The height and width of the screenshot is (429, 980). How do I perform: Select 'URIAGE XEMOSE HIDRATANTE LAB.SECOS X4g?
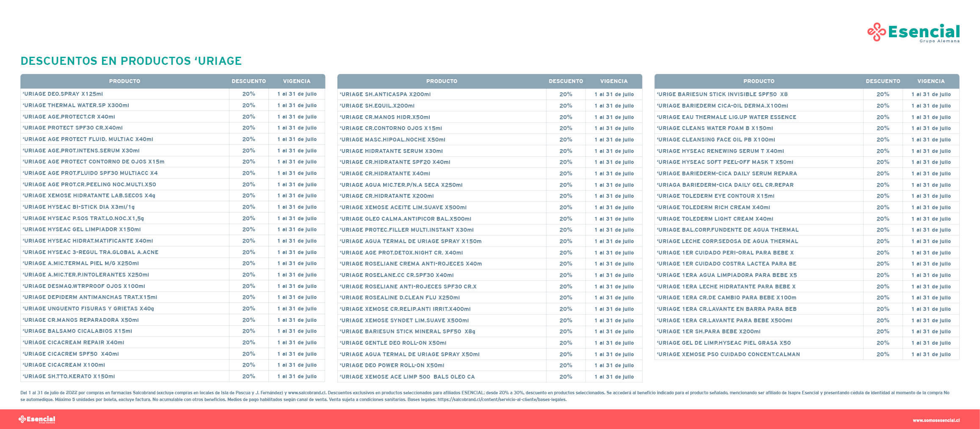[173, 196]
